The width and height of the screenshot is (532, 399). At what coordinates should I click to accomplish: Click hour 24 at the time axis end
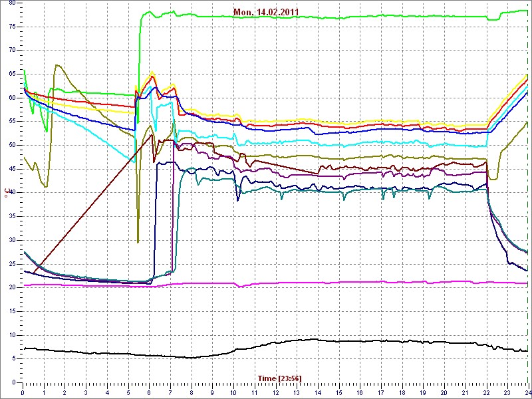[527, 392]
